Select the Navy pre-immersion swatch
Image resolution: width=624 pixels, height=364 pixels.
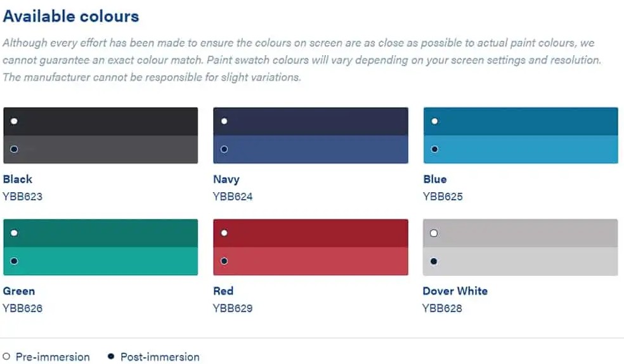point(311,121)
